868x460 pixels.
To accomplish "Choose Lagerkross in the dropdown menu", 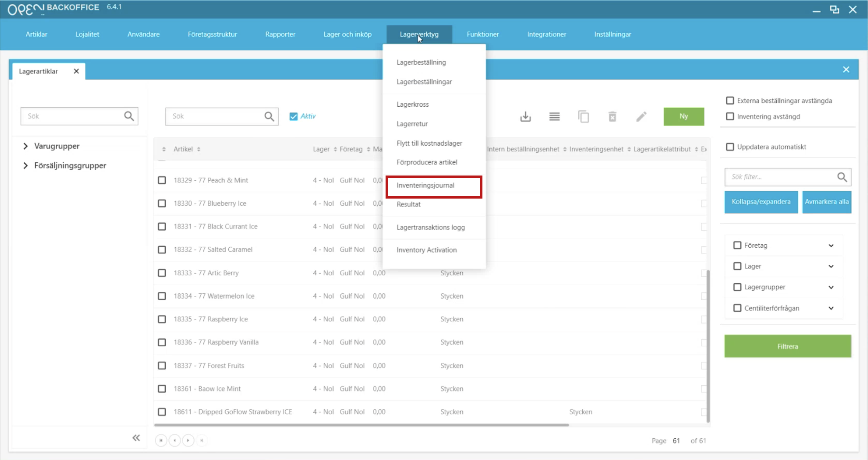I will point(413,104).
